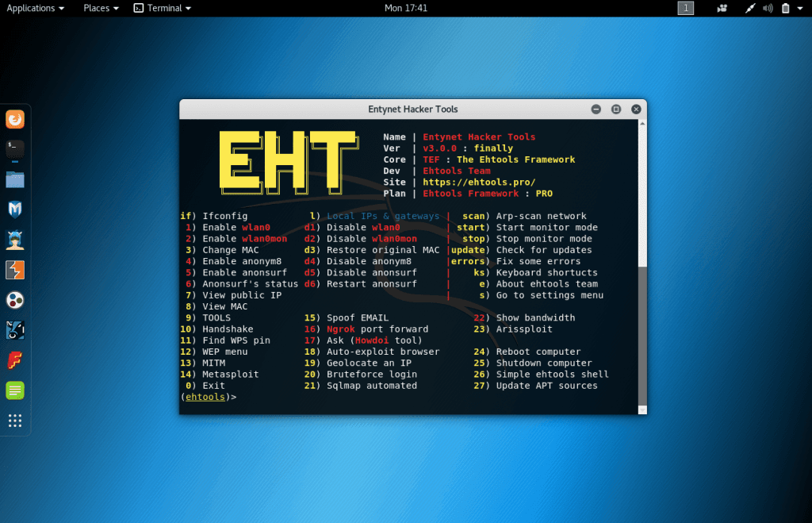This screenshot has width=812, height=523.
Task: Click the '0) Exit' option text
Action: pyautogui.click(x=205, y=386)
